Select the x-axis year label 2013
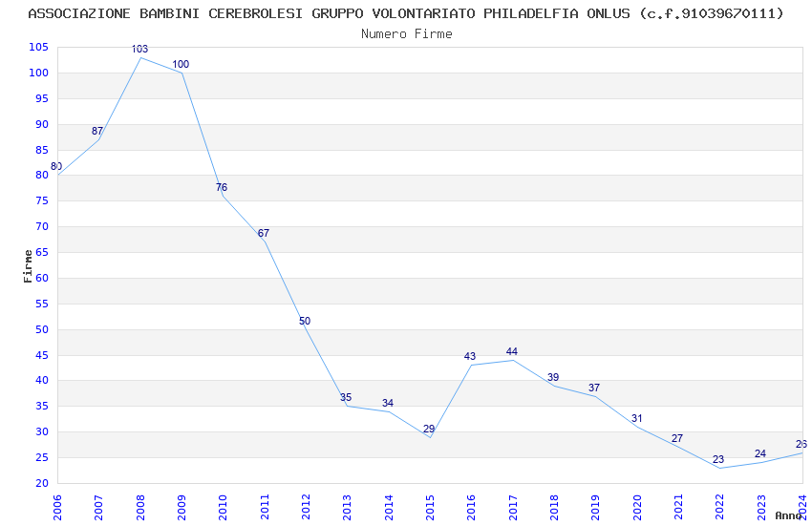The image size is (812, 525). click(x=347, y=508)
